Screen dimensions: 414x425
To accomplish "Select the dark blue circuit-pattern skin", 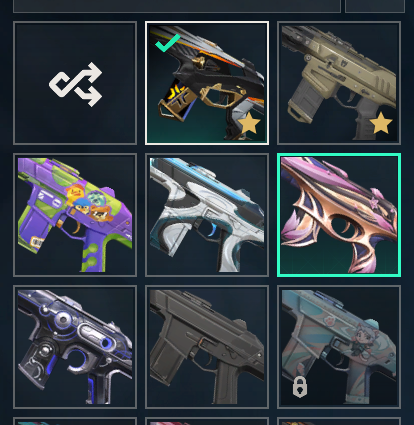I will [x=75, y=347].
